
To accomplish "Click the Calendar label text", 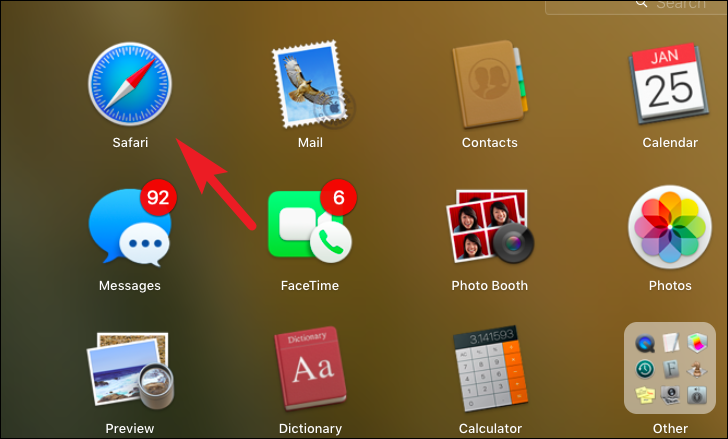I will pos(670,142).
